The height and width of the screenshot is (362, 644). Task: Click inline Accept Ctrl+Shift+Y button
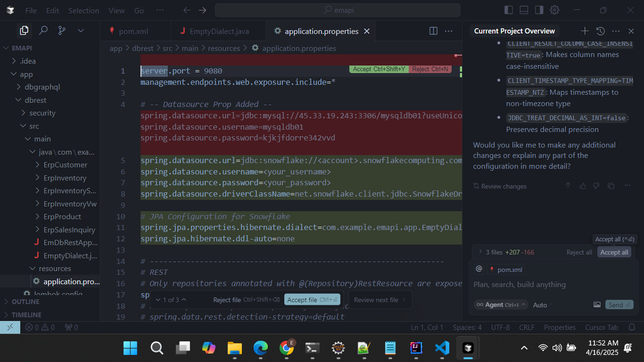click(x=379, y=69)
